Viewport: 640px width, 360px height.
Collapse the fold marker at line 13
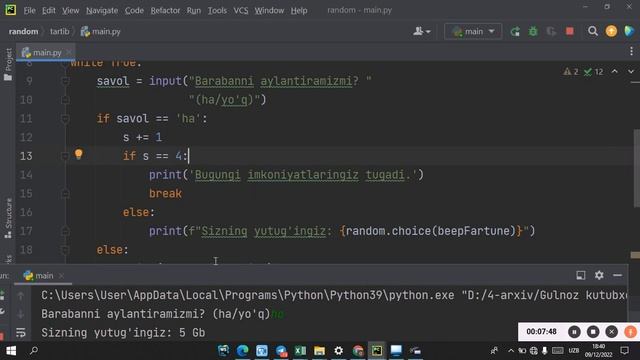click(65, 156)
